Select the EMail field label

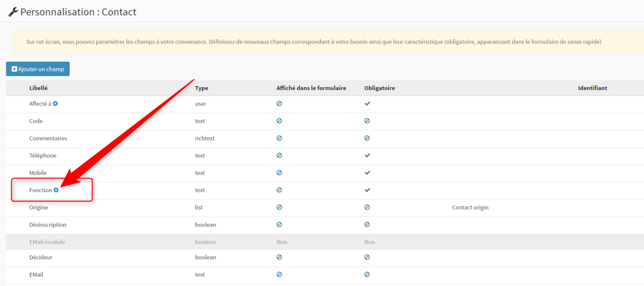click(x=36, y=275)
